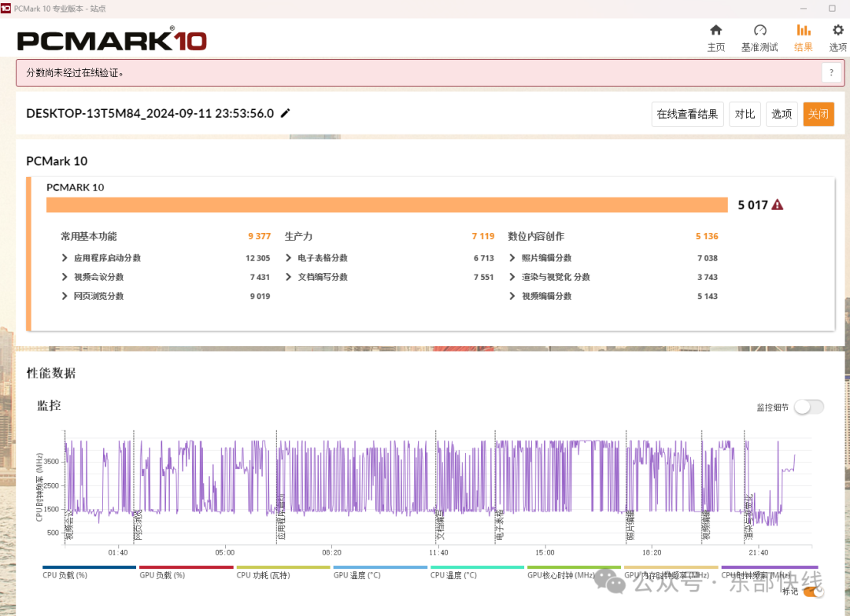Viewport: 850px width, 616px height.
Task: Click the 12 305 app start-up score
Action: 257,258
